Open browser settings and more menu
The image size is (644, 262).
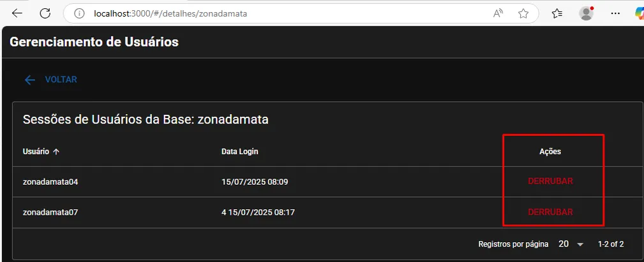(x=615, y=13)
